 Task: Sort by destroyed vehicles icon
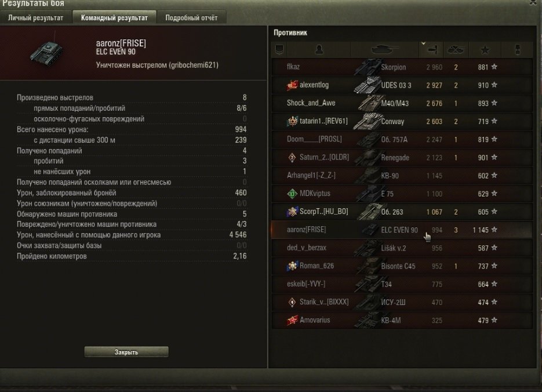[x=456, y=50]
